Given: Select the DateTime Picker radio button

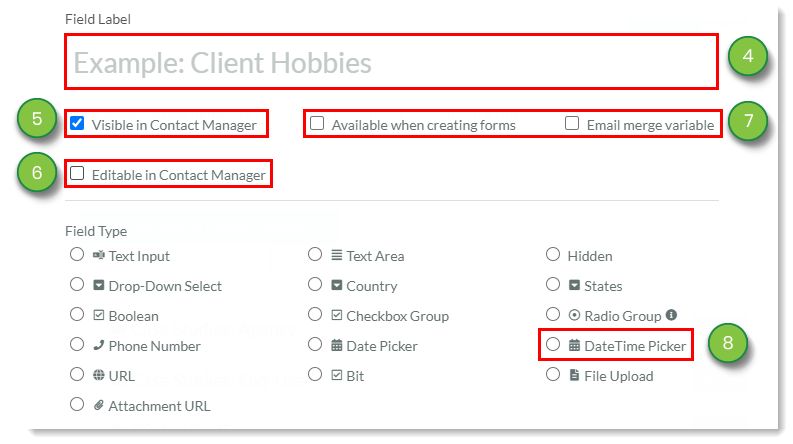Looking at the screenshot, I should click(x=553, y=344).
